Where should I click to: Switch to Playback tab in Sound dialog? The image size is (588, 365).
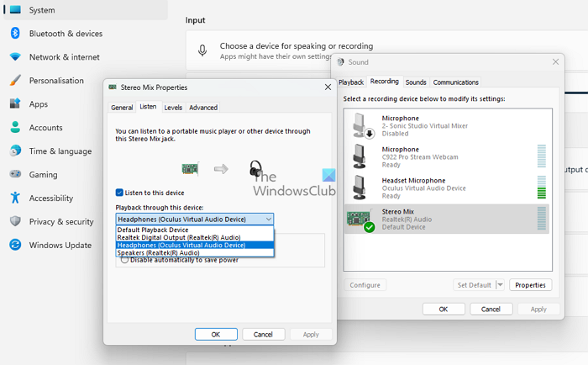pyautogui.click(x=351, y=82)
